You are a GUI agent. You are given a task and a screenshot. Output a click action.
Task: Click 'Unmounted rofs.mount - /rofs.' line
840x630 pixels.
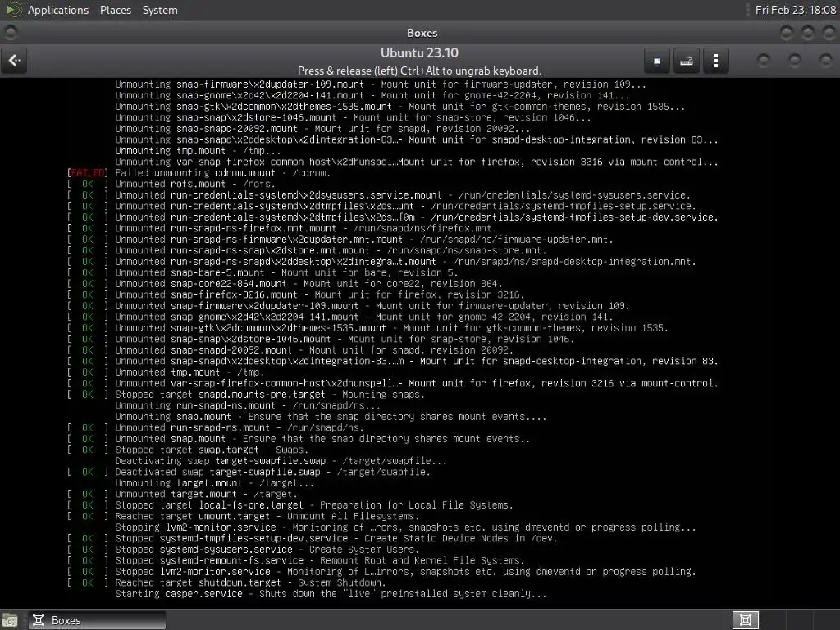(x=195, y=185)
